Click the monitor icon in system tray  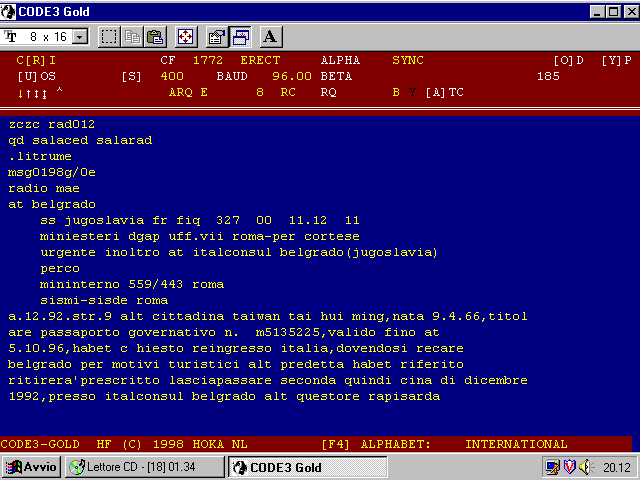tap(551, 467)
